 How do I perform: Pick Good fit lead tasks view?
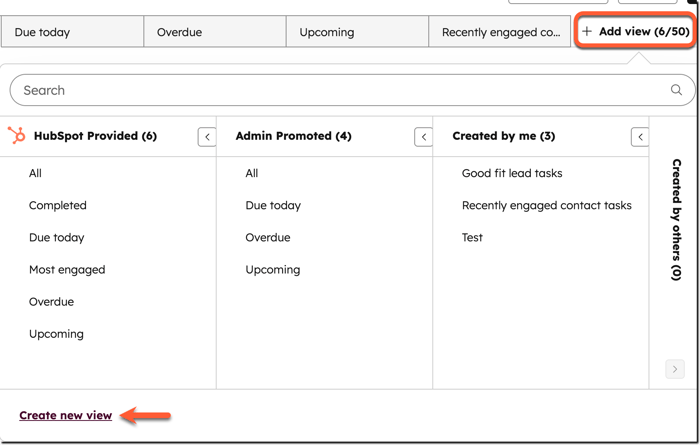tap(512, 173)
